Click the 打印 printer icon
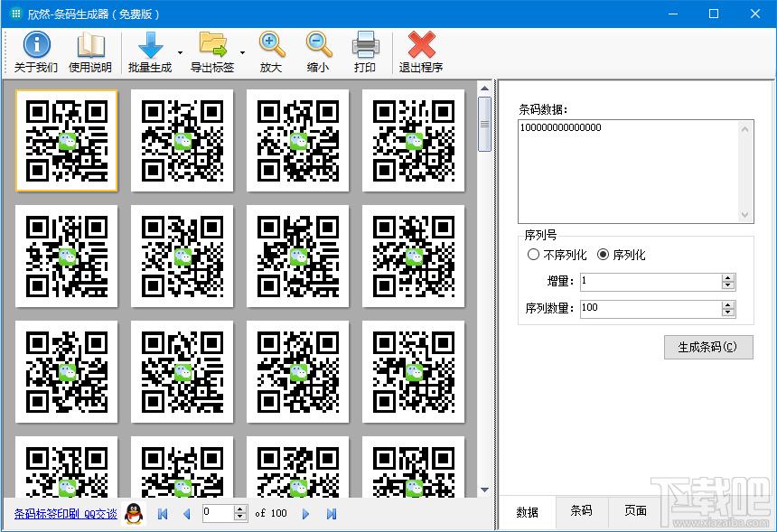The height and width of the screenshot is (532, 777). point(366,45)
